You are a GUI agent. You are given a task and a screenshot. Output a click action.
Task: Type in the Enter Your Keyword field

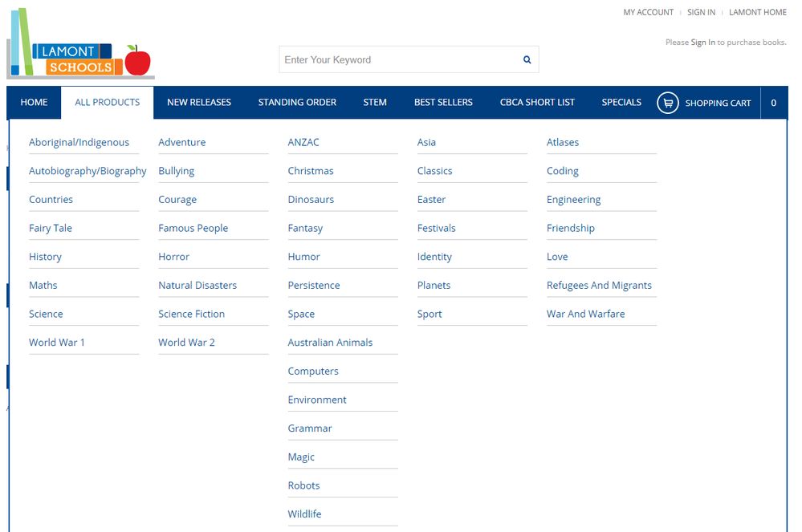pyautogui.click(x=397, y=59)
